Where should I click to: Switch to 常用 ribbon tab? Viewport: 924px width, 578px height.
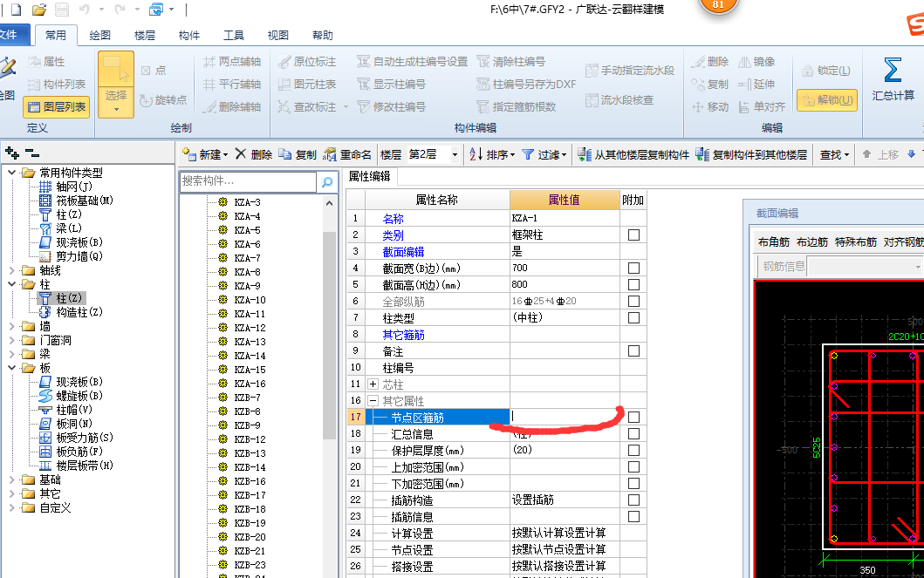(55, 36)
